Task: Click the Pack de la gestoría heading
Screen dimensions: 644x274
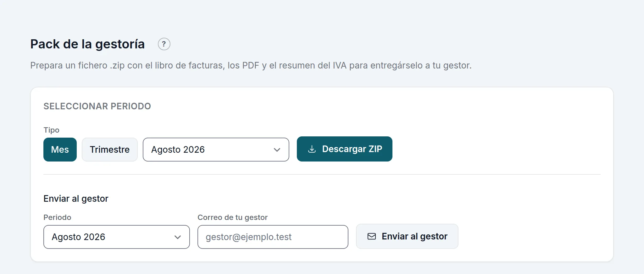Action: coord(87,44)
